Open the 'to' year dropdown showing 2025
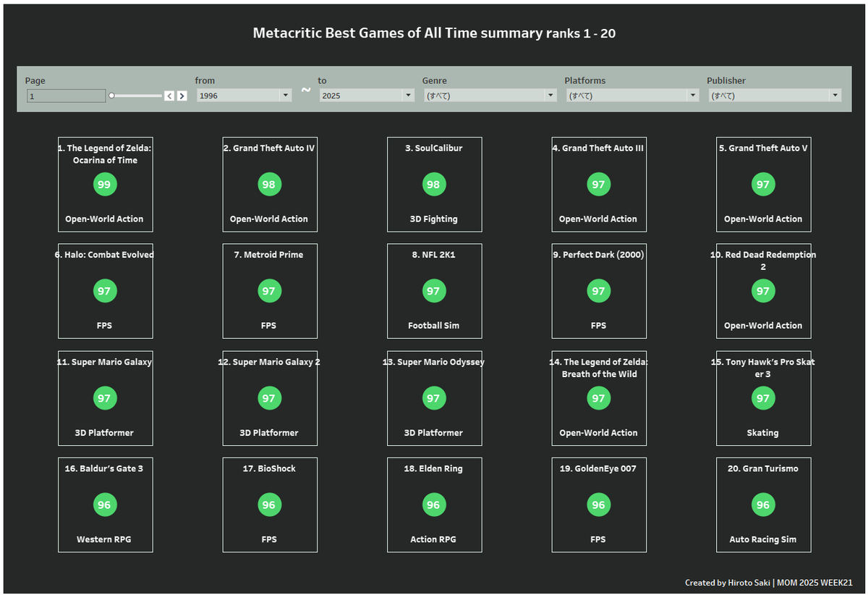This screenshot has width=868, height=595. tap(407, 95)
